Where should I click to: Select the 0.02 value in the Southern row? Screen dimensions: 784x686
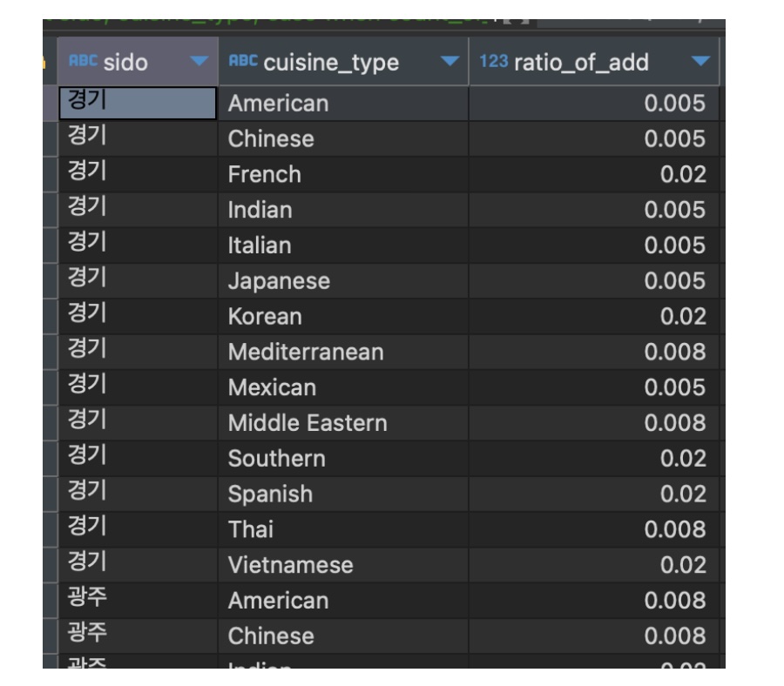[594, 458]
